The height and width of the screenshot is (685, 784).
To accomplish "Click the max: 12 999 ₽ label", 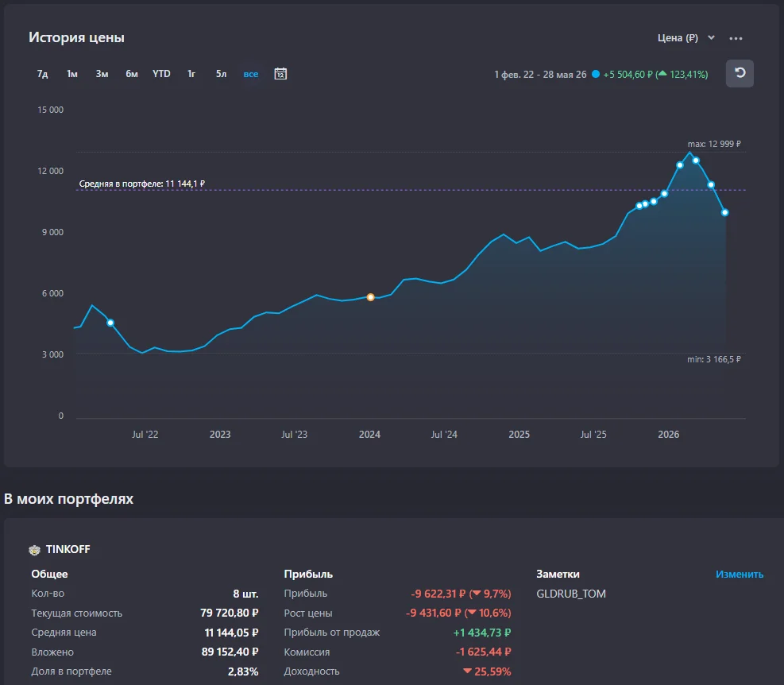I will [x=714, y=144].
